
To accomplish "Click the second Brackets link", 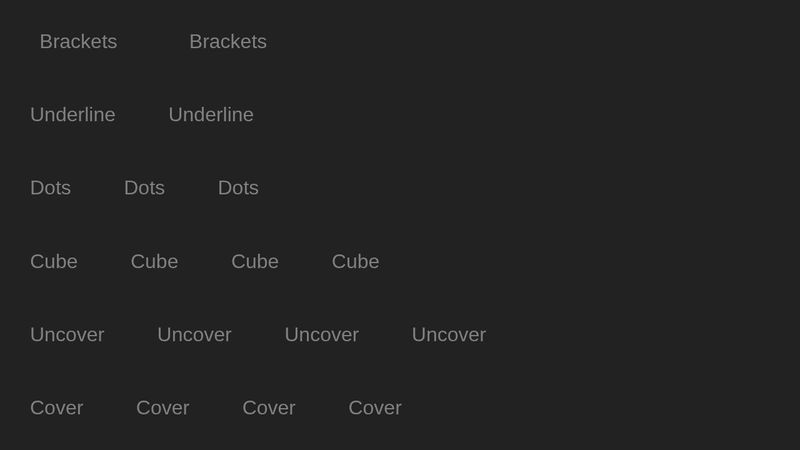I will pos(228,42).
